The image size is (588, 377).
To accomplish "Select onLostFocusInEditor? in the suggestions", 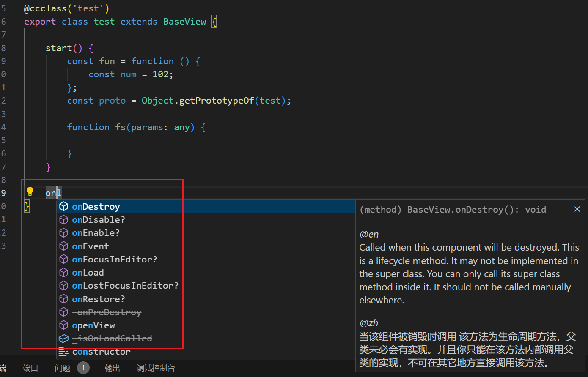I will click(x=125, y=286).
